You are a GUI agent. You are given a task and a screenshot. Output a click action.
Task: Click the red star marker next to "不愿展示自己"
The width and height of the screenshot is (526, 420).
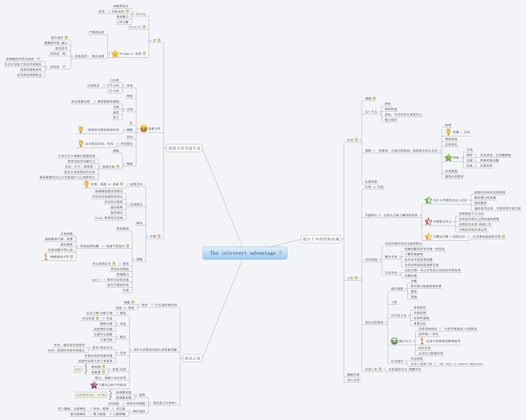(x=428, y=222)
